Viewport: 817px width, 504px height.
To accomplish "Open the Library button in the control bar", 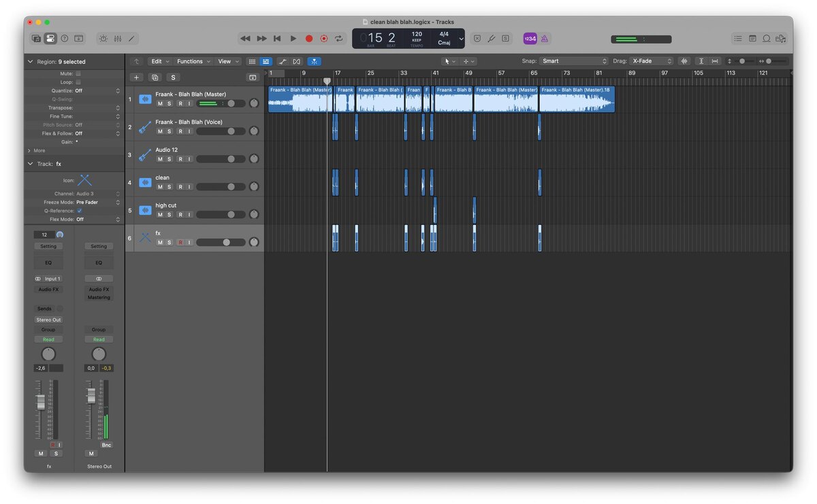I will (36, 39).
